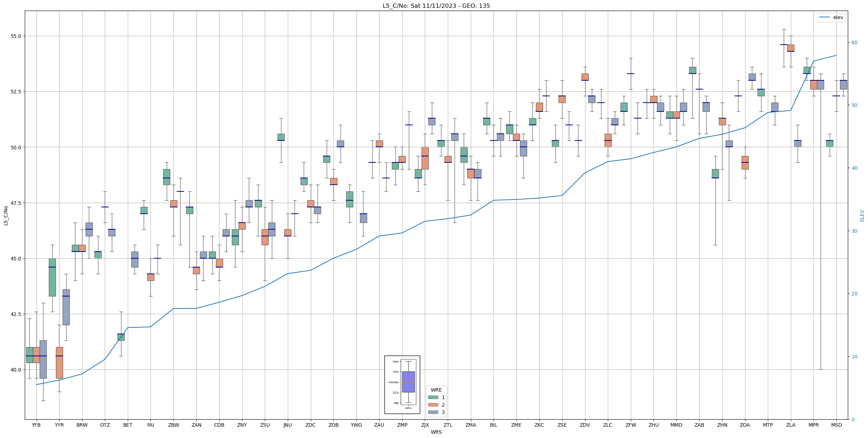Click the boxplot key inset diagram
This screenshot has width=868, height=438.
click(x=402, y=385)
